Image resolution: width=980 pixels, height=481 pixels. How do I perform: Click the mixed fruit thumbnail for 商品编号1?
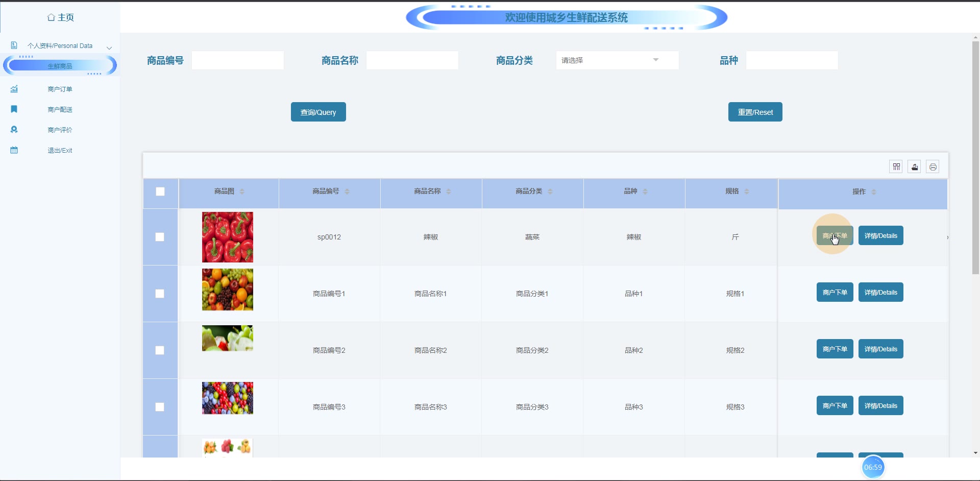coord(228,290)
